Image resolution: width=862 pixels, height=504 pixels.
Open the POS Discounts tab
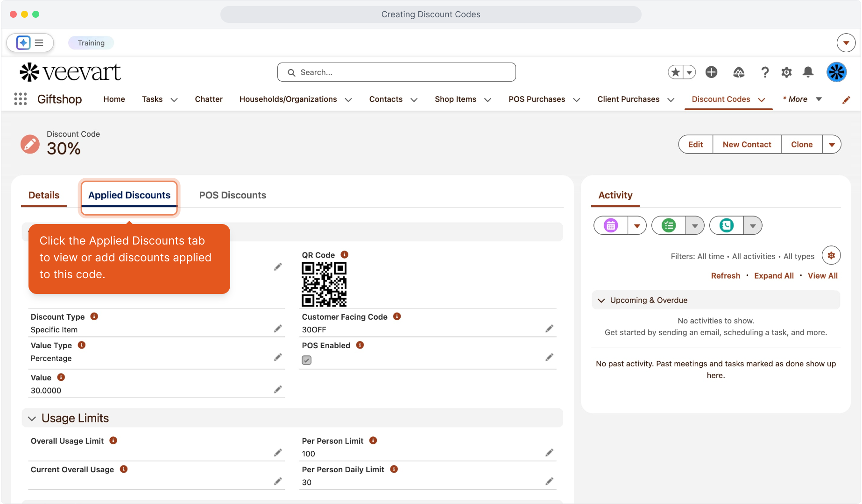pos(233,195)
